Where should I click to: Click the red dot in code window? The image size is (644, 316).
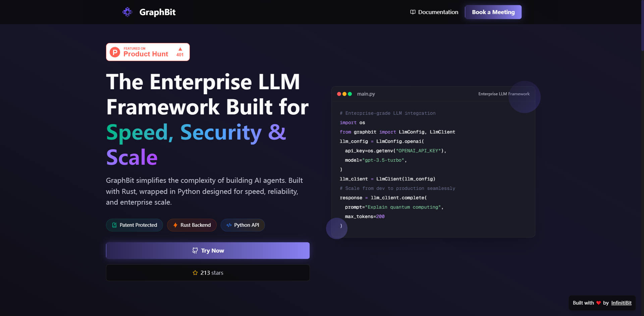coord(339,94)
